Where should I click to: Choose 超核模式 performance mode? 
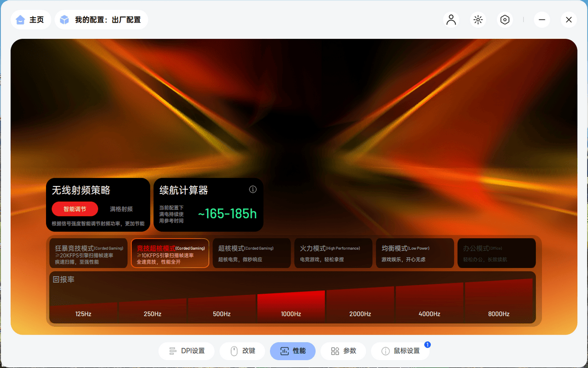[252, 253]
